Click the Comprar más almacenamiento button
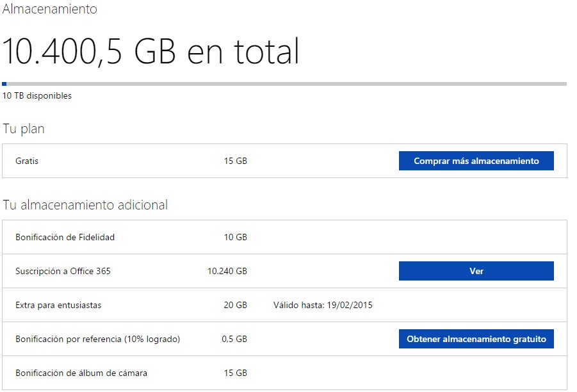 tap(476, 161)
